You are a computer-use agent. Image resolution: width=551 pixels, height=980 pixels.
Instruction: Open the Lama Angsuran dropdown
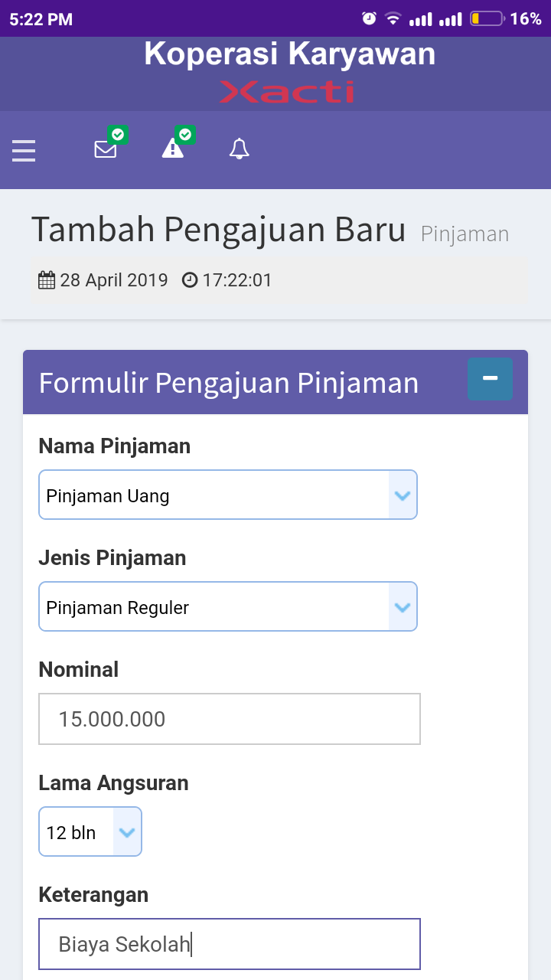[x=90, y=832]
